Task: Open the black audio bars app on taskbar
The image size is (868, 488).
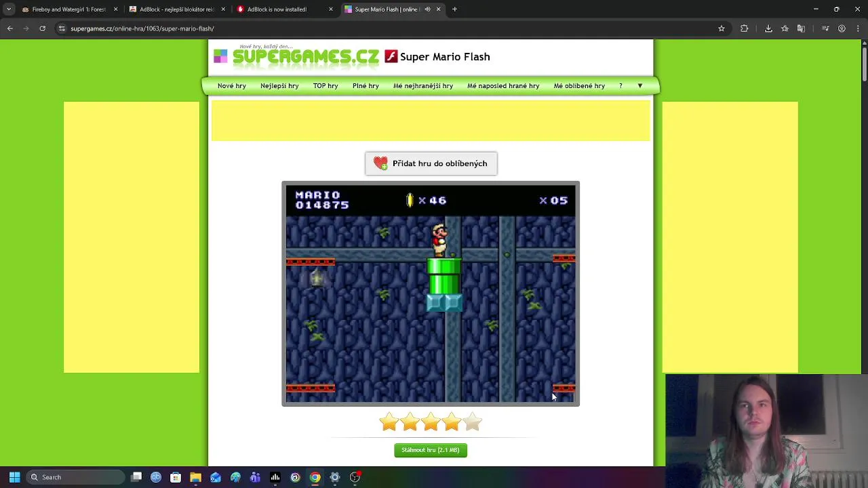Action: coord(275,477)
